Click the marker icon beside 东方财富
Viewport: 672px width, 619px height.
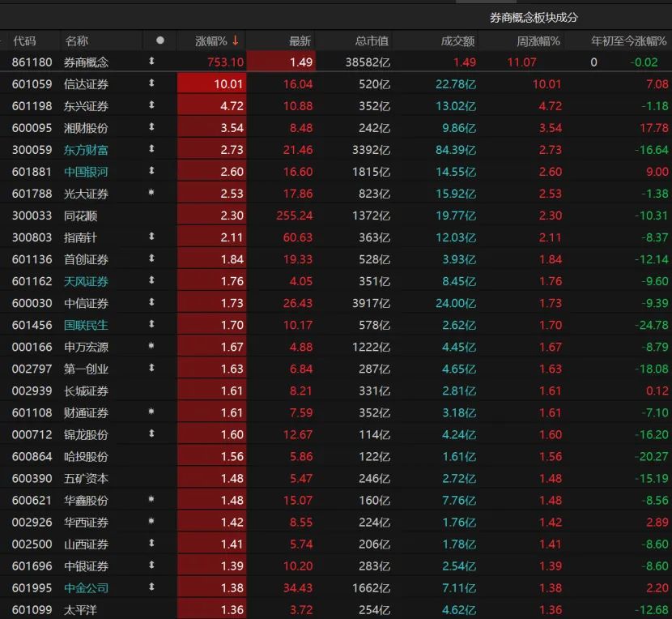[151, 149]
